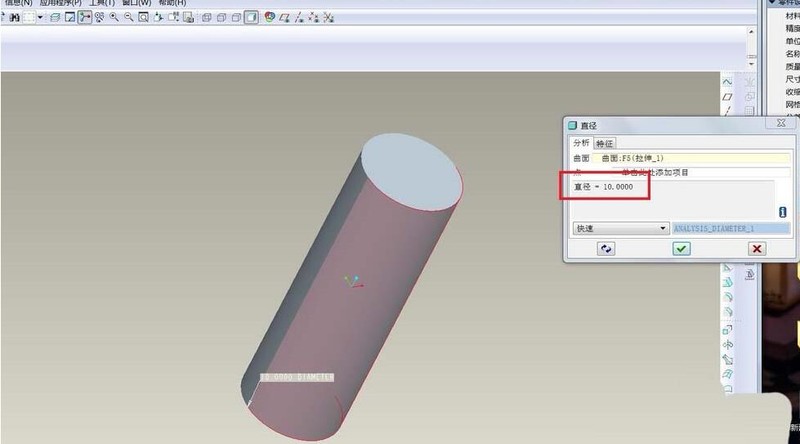Viewport: 800px width, 444px height.
Task: Expand the message area down arrow
Action: [752, 64]
